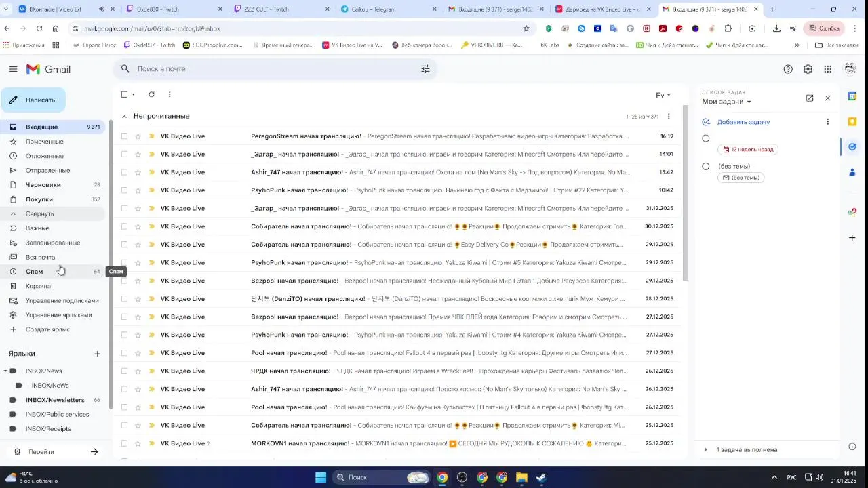The width and height of the screenshot is (868, 488).
Task: Open the VPROBIVE.RU bookmark
Action: pos(492,45)
